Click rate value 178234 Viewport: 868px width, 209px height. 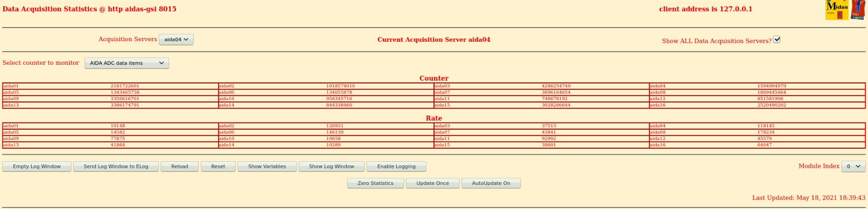pos(766,132)
